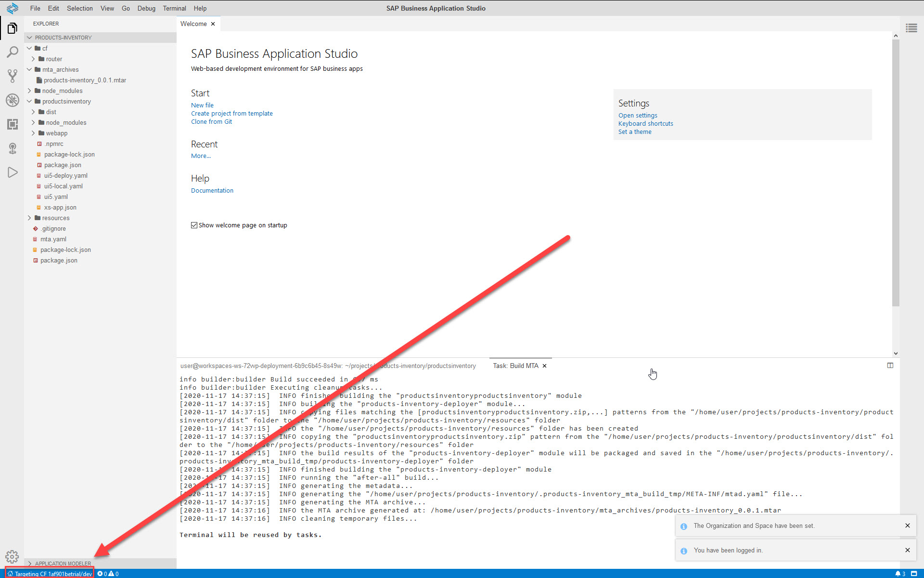This screenshot has width=924, height=578.
Task: Open the Manage gear icon
Action: pos(12,557)
